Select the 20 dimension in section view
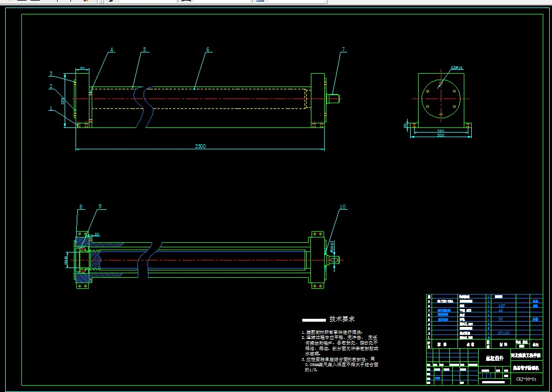552x392 pixels. pos(97,235)
